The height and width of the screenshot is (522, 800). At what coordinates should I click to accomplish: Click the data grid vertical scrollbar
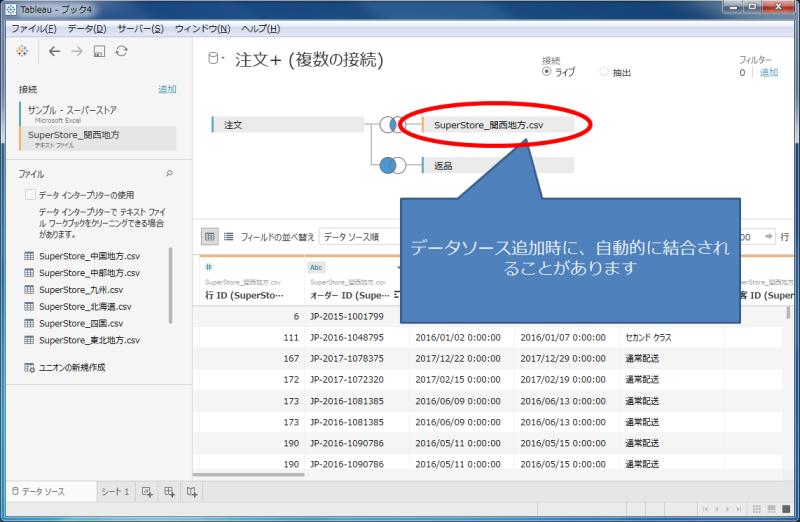[x=788, y=312]
